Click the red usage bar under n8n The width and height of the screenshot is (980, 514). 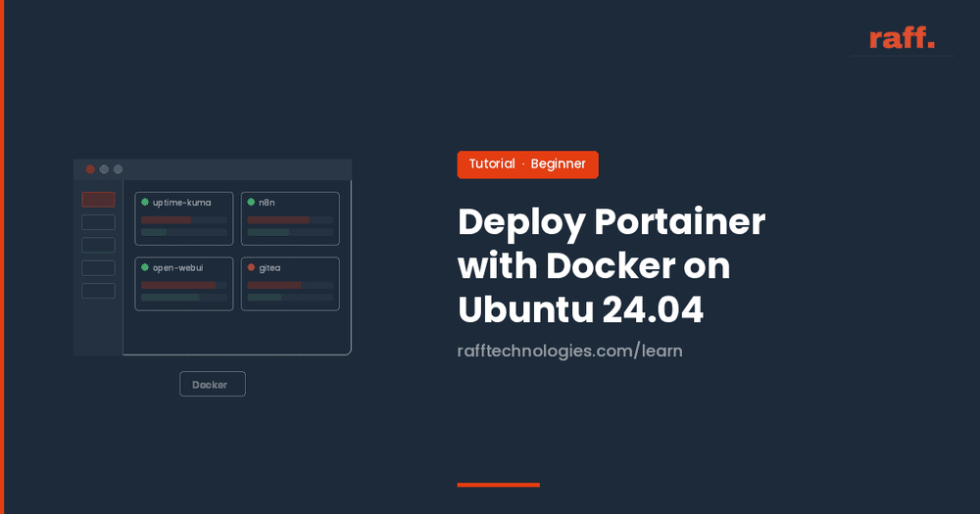click(278, 220)
